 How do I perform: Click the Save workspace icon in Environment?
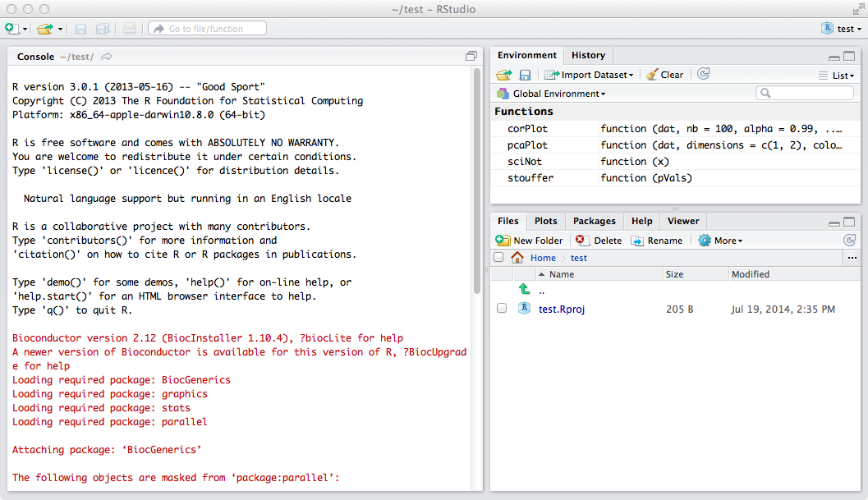point(525,75)
